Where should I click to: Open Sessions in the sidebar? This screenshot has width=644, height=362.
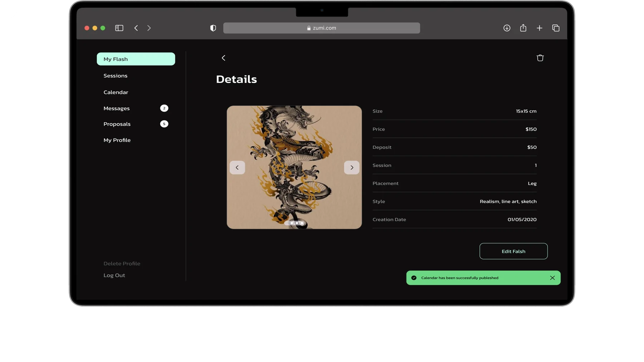click(x=116, y=76)
